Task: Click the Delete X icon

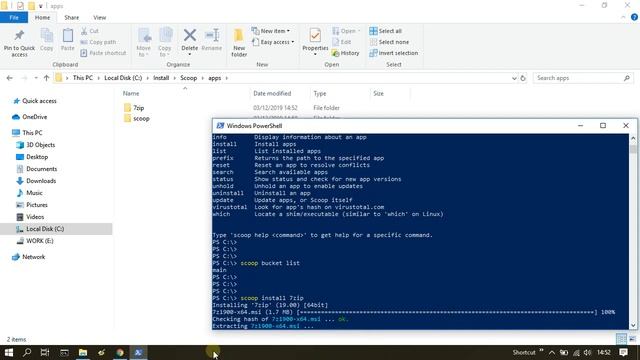Action: point(189,35)
